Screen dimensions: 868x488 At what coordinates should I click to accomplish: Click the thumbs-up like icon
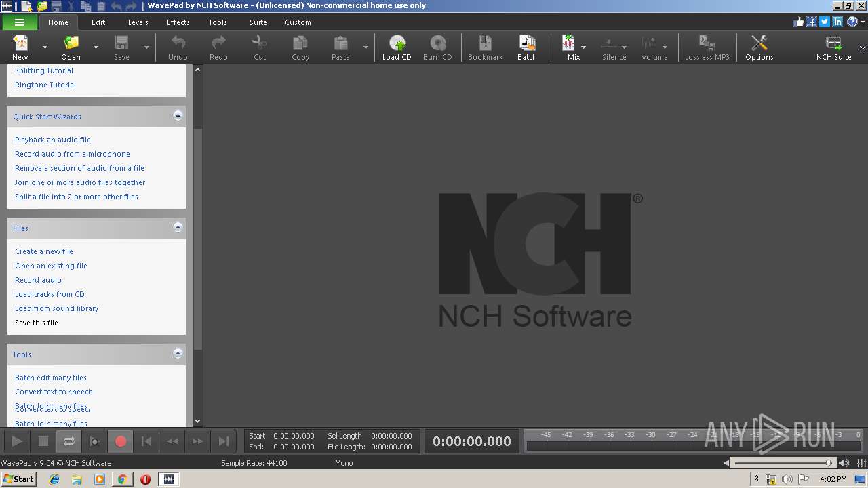[x=799, y=22]
